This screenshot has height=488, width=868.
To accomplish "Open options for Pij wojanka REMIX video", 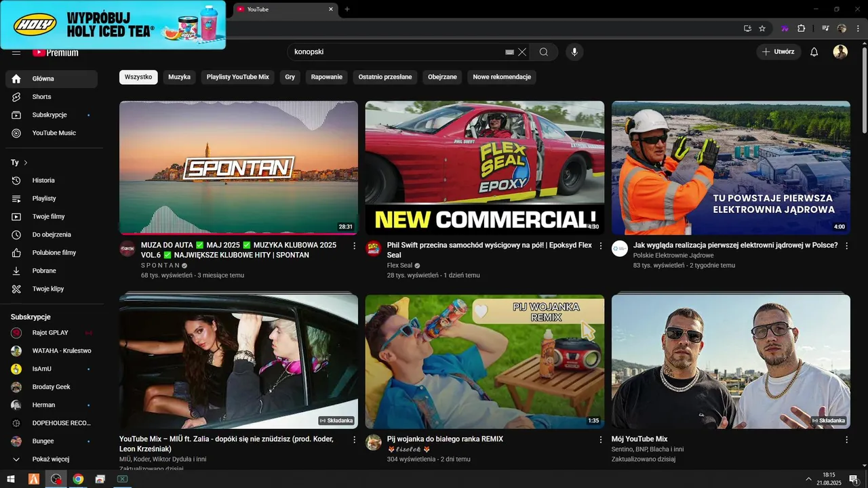I will (x=600, y=439).
